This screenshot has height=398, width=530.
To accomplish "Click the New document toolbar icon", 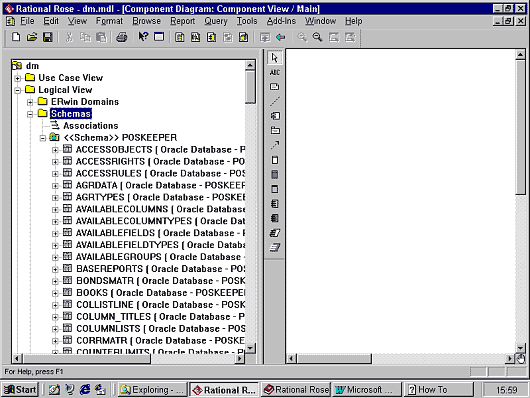I will [16, 37].
